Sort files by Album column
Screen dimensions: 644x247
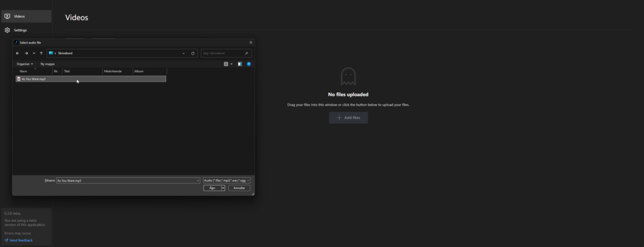[150, 72]
